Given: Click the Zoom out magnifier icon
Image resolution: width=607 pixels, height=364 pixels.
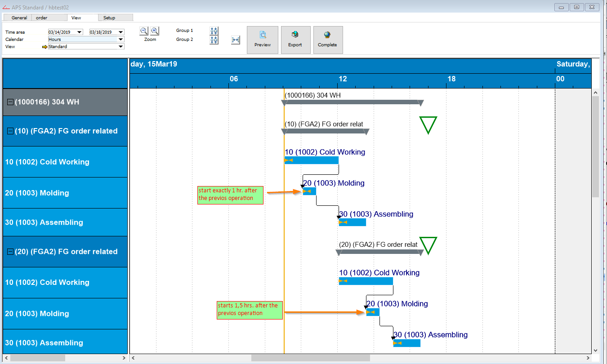Looking at the screenshot, I should point(143,31).
